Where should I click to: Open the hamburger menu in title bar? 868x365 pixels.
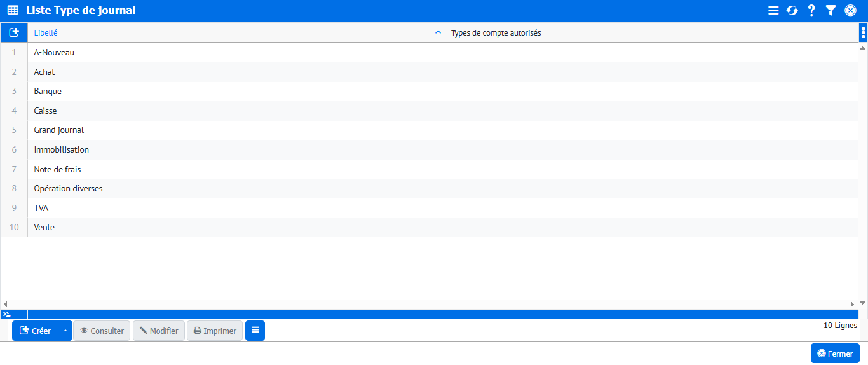773,10
